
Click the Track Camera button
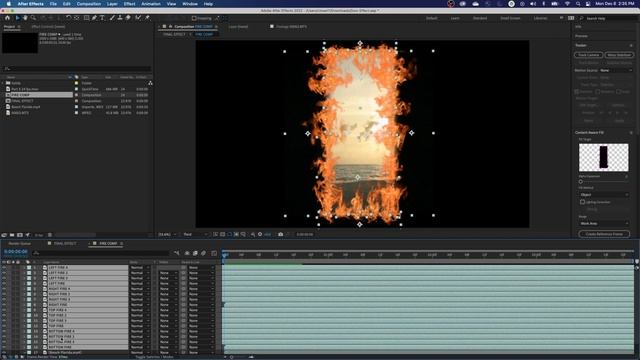[589, 55]
